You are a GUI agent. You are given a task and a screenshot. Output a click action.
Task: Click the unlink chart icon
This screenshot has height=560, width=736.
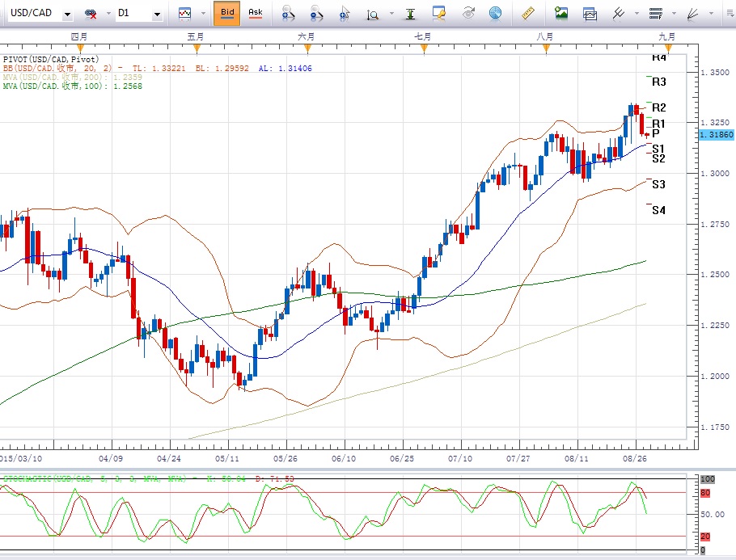91,14
